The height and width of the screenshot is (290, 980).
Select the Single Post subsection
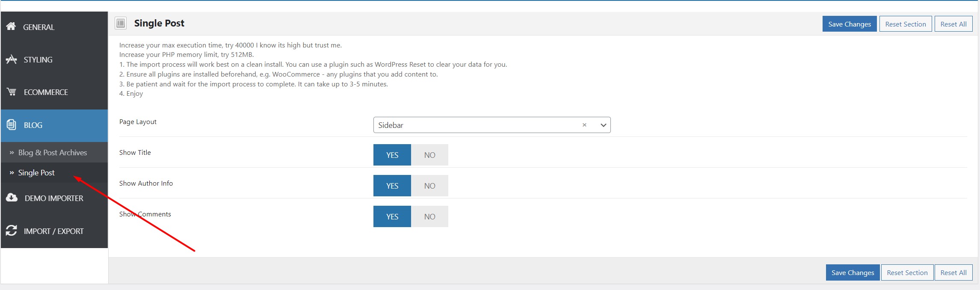coord(54,172)
